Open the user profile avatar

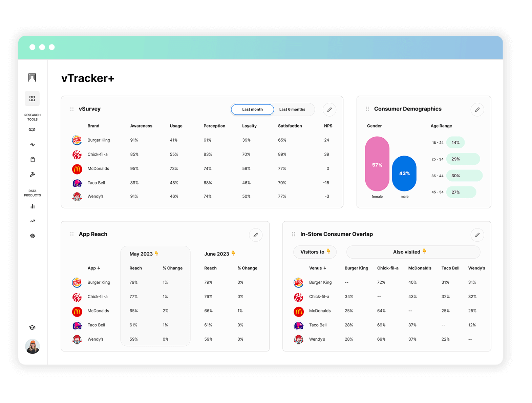pos(33,346)
